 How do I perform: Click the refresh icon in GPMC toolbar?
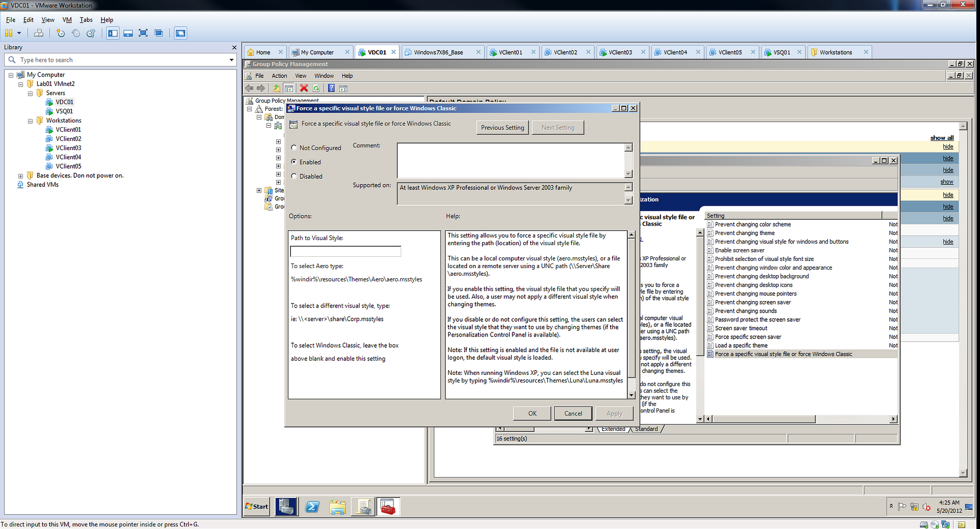click(x=316, y=88)
